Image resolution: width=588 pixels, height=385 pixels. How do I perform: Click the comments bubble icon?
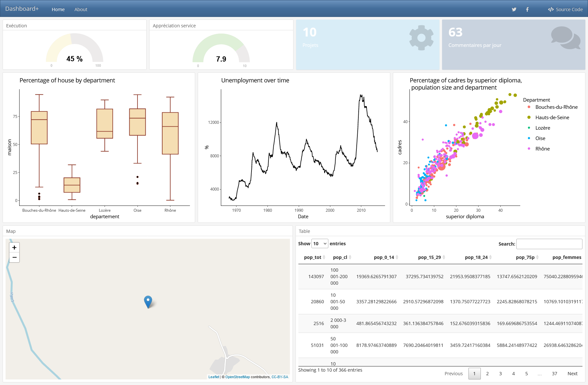coord(566,38)
